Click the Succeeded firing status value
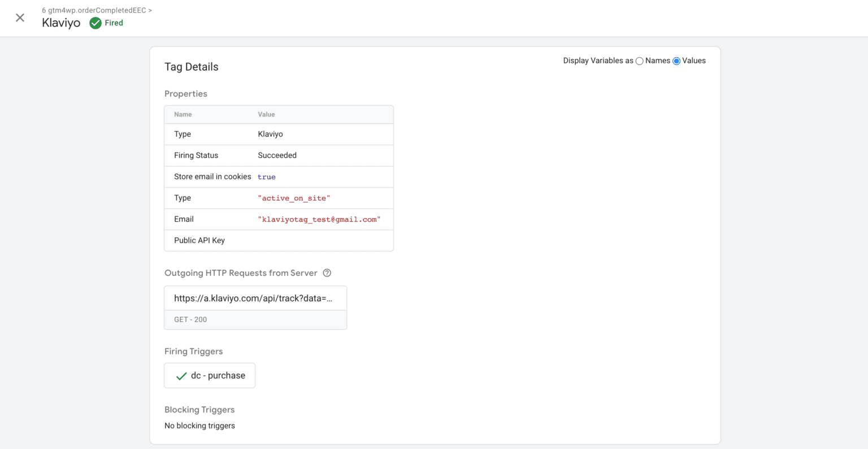 point(277,156)
